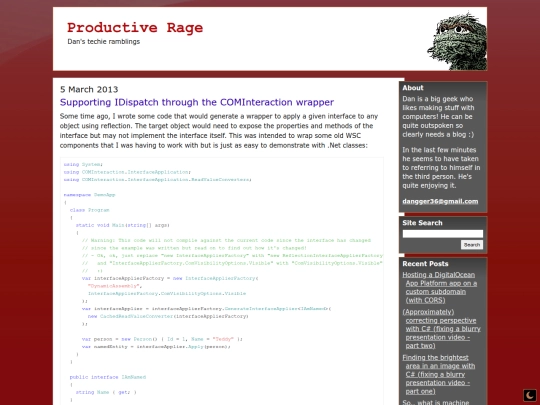
Task: Click the 'In the last few minutes' about paragraph
Action: 441,168
